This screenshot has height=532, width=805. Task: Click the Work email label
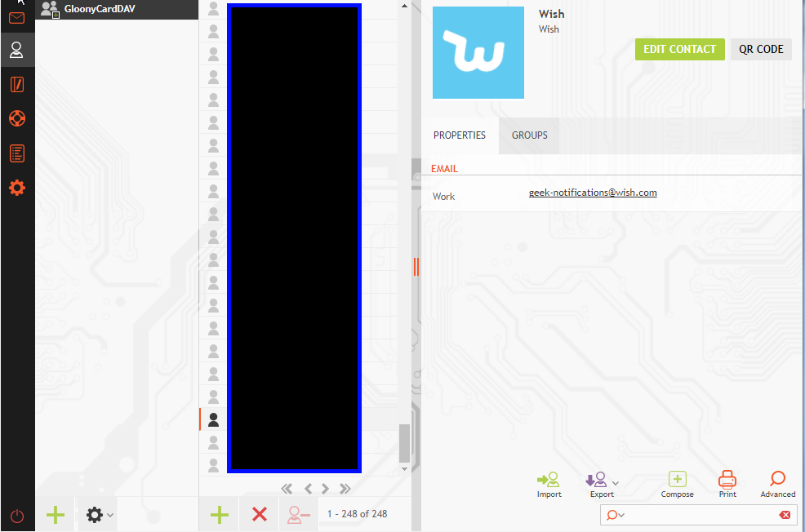443,197
